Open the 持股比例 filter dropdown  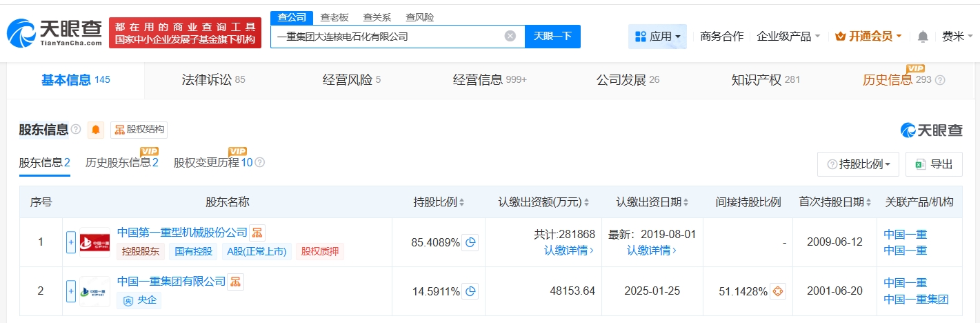(858, 164)
